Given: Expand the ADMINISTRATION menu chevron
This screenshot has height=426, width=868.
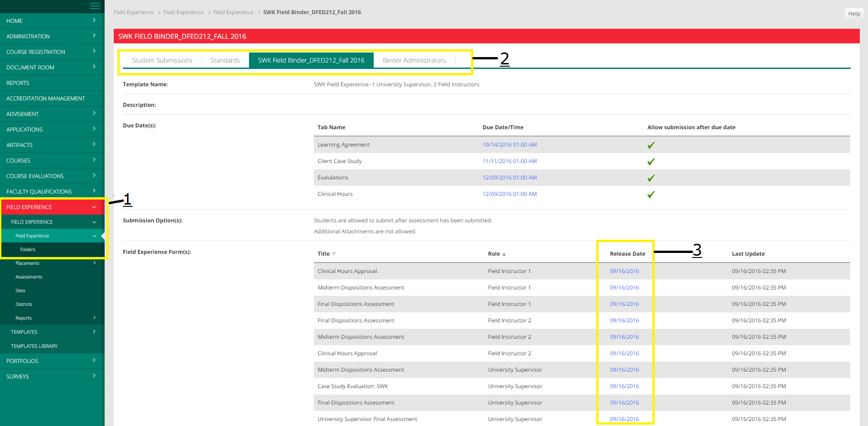Looking at the screenshot, I should (x=94, y=36).
